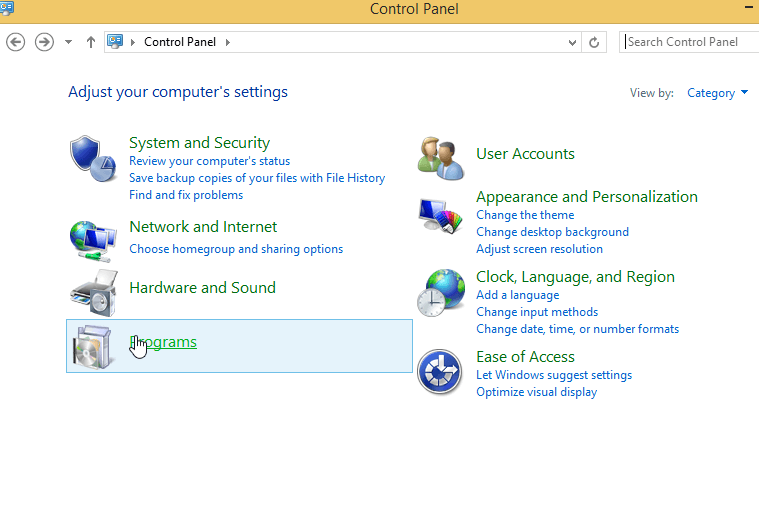Open Change desktop background link
The height and width of the screenshot is (508, 759).
[x=552, y=232]
